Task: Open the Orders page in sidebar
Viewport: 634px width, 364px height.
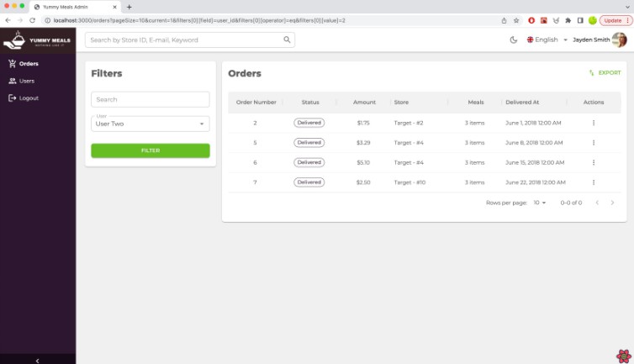Action: tap(29, 63)
